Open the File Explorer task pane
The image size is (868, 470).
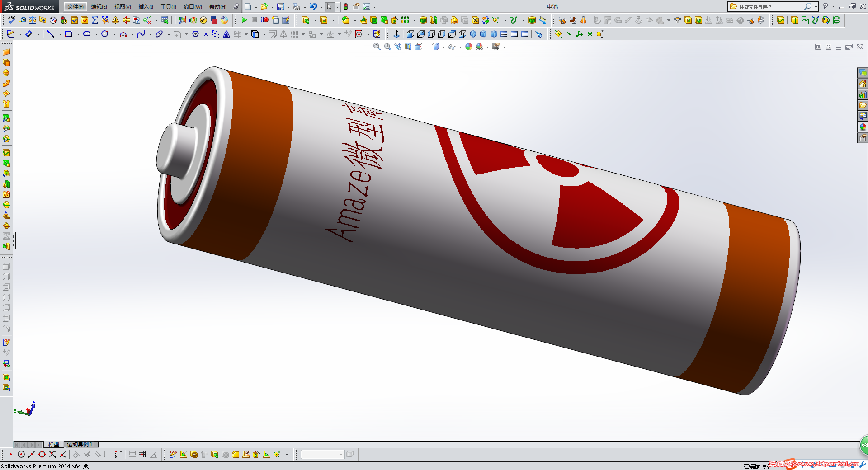point(863,105)
